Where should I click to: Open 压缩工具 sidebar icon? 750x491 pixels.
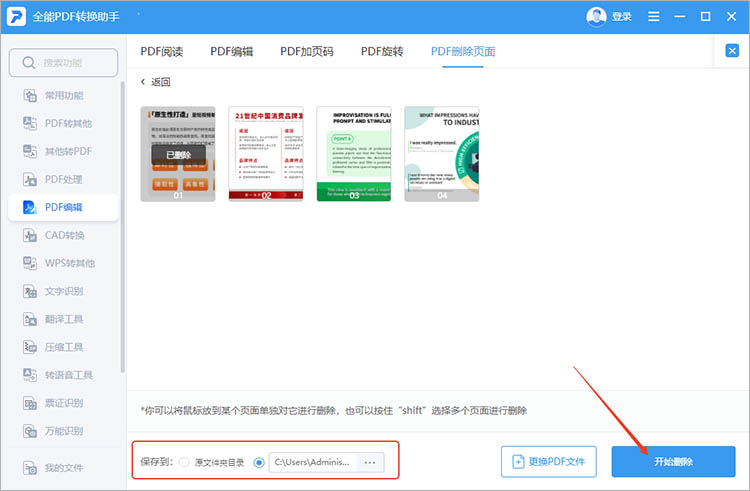click(30, 347)
